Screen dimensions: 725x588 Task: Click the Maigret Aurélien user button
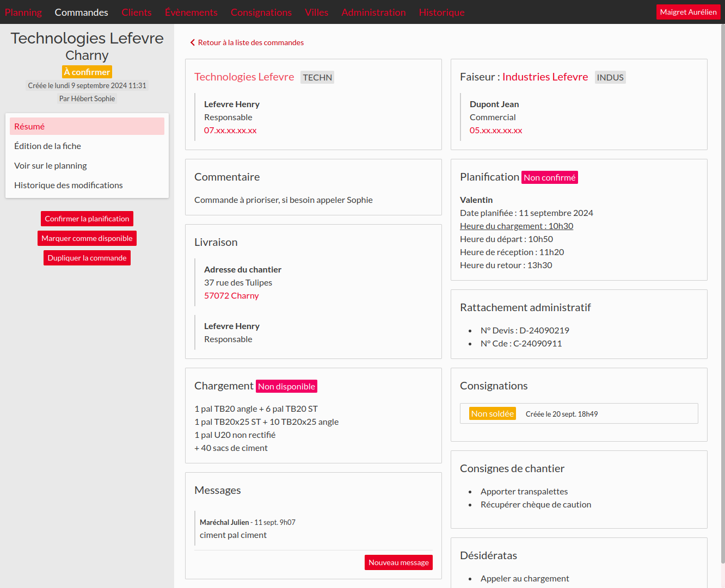click(688, 12)
